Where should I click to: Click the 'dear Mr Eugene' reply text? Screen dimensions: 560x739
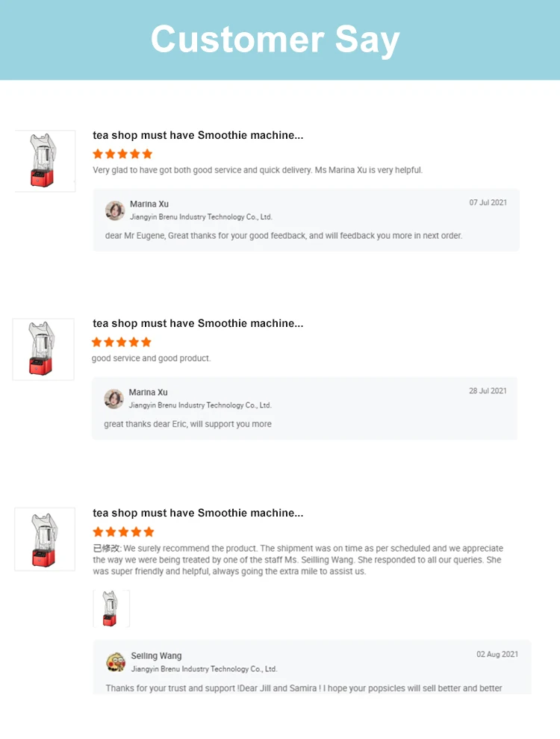pos(283,236)
